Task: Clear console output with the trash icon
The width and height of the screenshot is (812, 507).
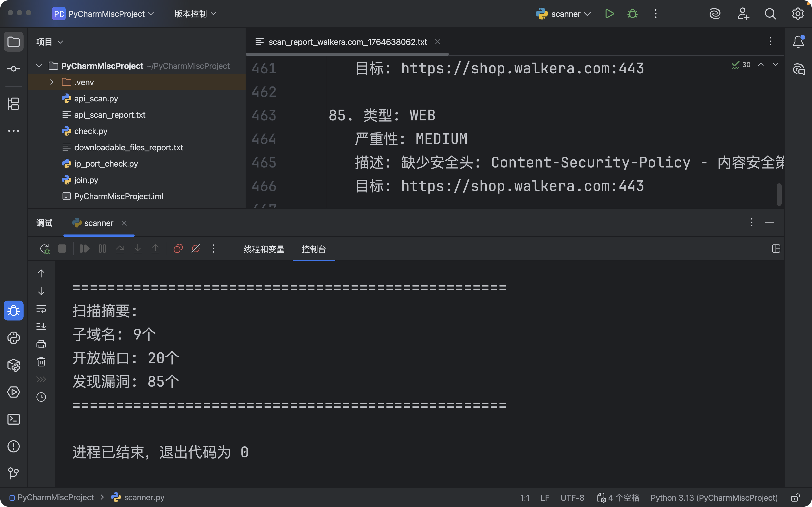Action: [41, 362]
